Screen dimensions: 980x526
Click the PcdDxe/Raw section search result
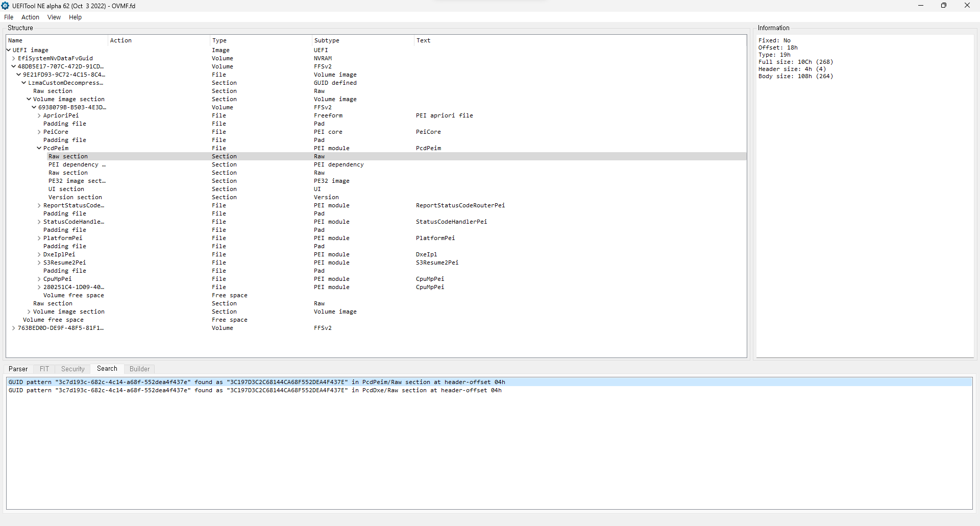pyautogui.click(x=255, y=390)
